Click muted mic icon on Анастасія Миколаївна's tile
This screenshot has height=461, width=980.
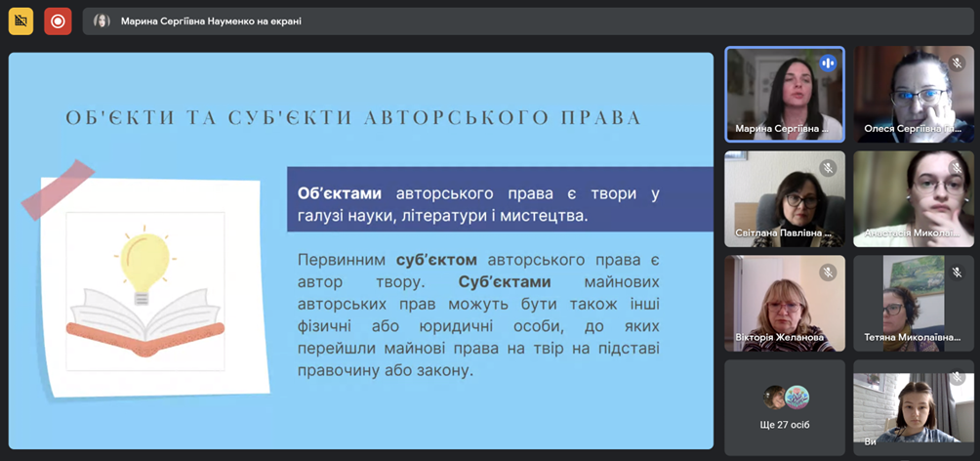click(x=957, y=167)
